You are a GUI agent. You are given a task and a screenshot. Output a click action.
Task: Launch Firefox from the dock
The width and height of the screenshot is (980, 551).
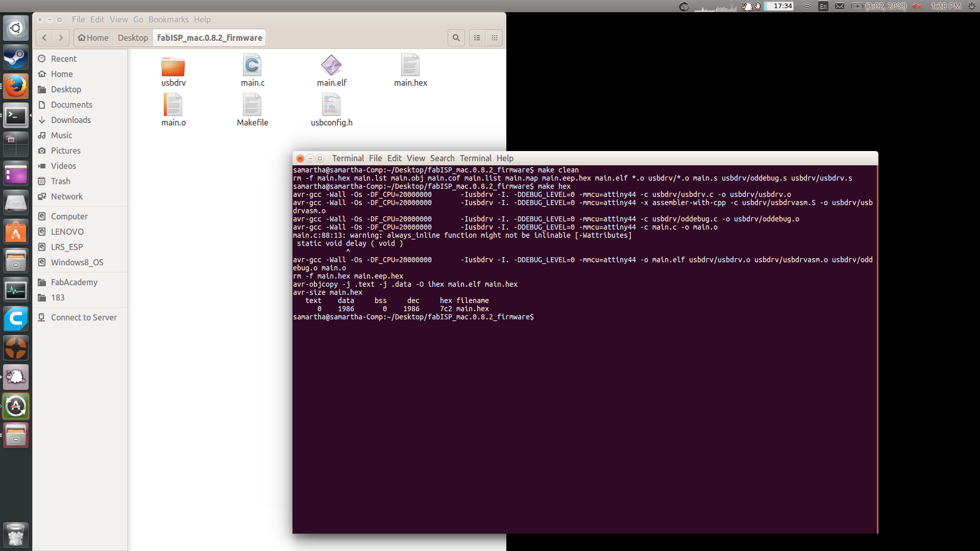16,87
